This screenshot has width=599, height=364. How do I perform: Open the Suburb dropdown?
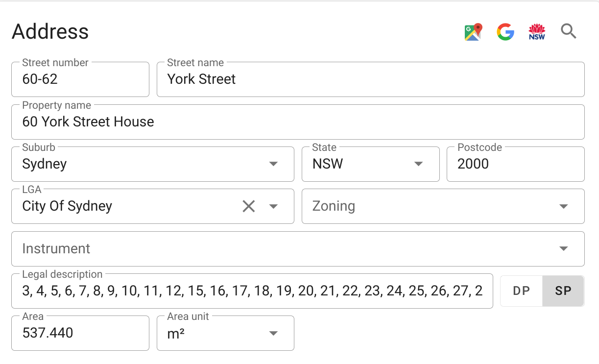(x=273, y=164)
